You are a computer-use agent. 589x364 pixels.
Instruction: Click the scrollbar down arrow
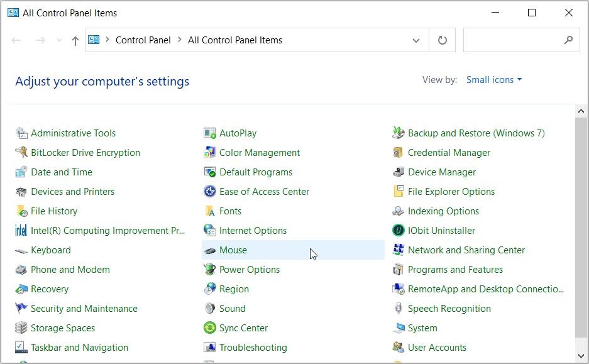(581, 355)
